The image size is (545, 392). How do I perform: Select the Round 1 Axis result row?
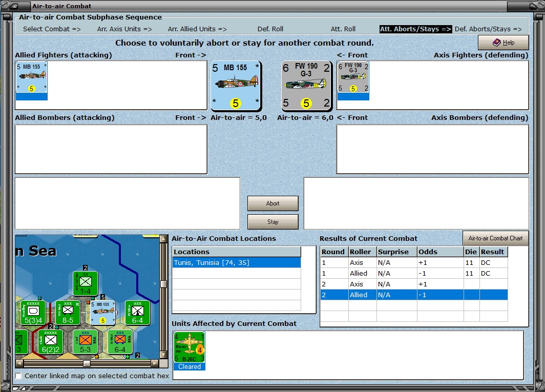[x=414, y=262]
